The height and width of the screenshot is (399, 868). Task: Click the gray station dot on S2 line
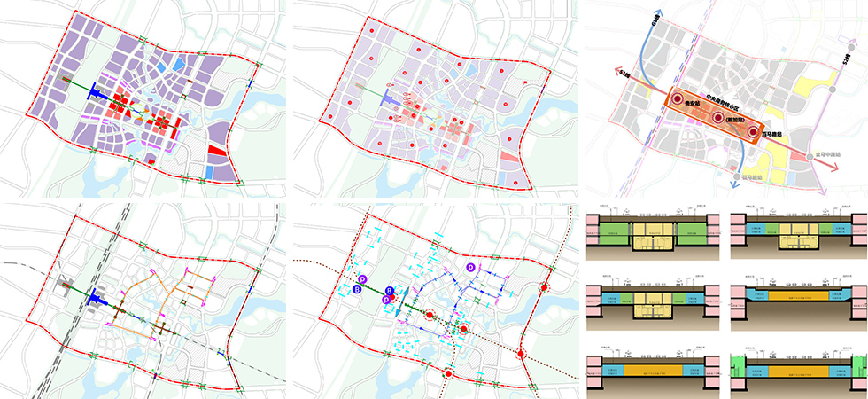[x=833, y=89]
